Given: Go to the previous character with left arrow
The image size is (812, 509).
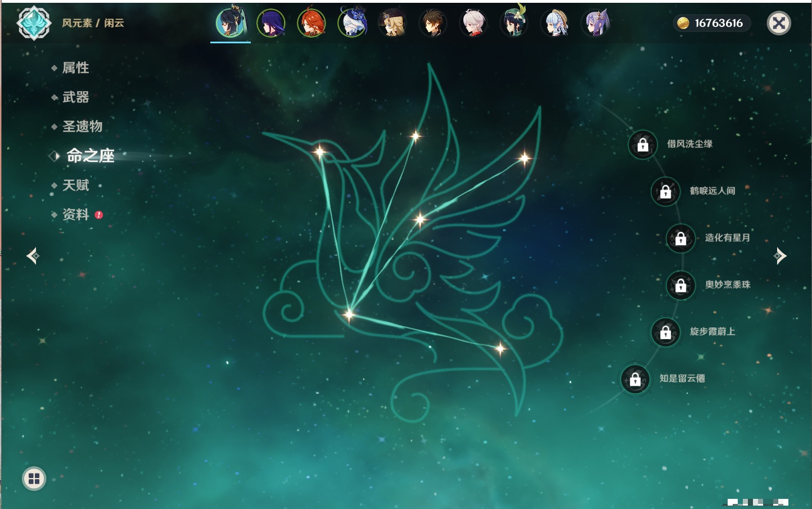Looking at the screenshot, I should click(x=33, y=256).
